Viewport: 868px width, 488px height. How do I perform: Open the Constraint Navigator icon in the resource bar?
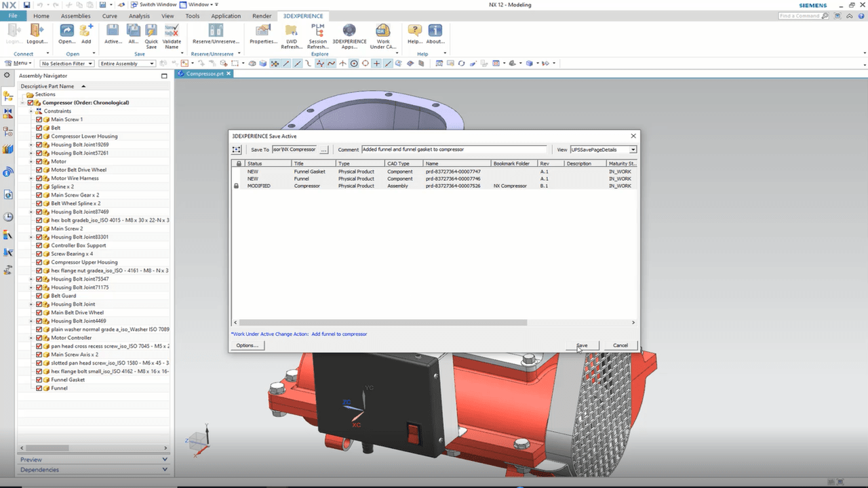[8, 113]
